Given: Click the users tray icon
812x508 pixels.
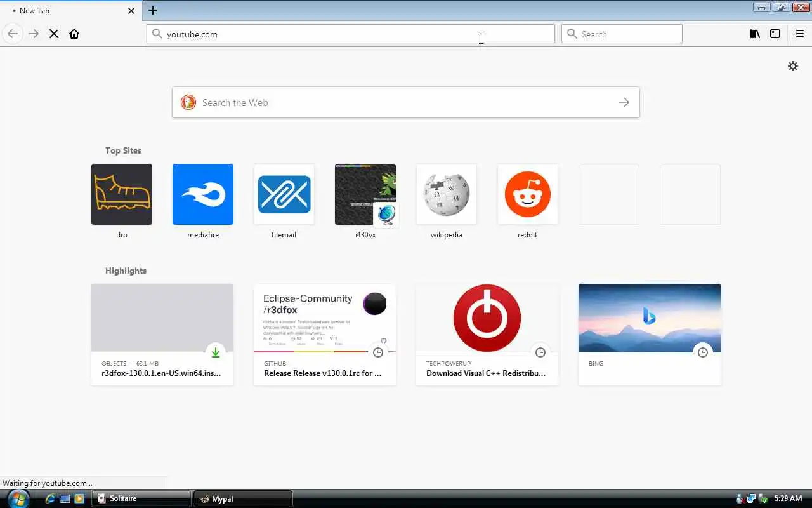Looking at the screenshot, I should tap(740, 498).
